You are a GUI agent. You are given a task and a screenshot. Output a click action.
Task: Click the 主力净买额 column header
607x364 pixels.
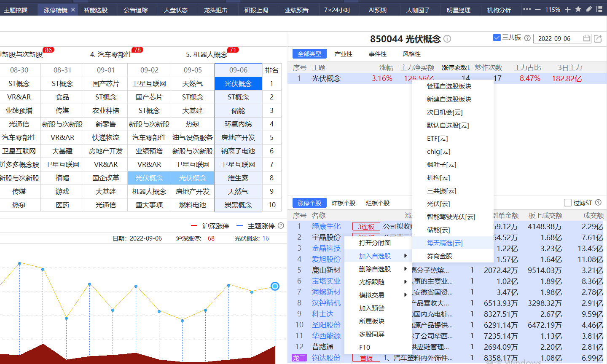point(417,67)
